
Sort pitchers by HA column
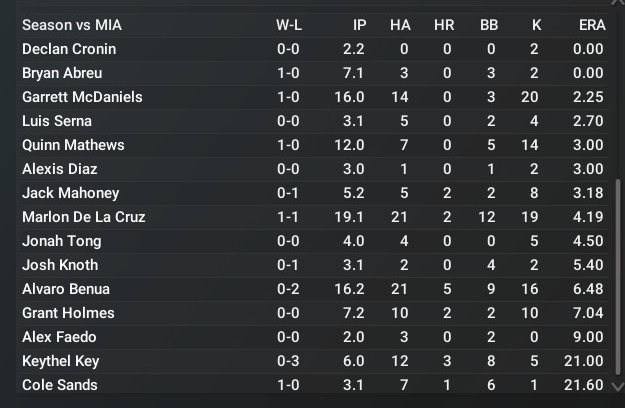coord(399,25)
